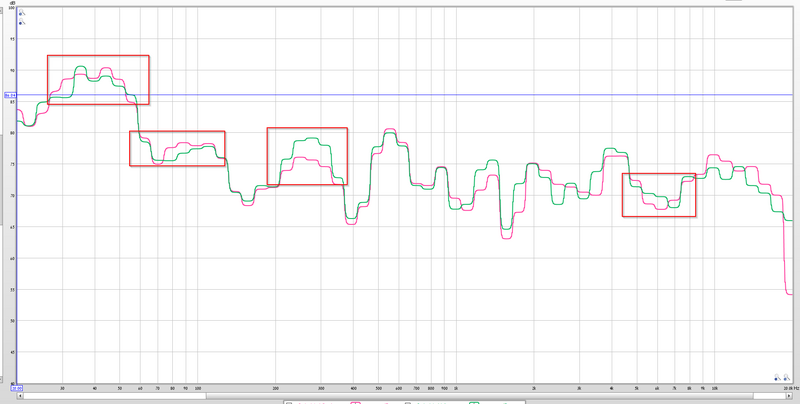Click the blue dB cursor value label

pyautogui.click(x=10, y=95)
